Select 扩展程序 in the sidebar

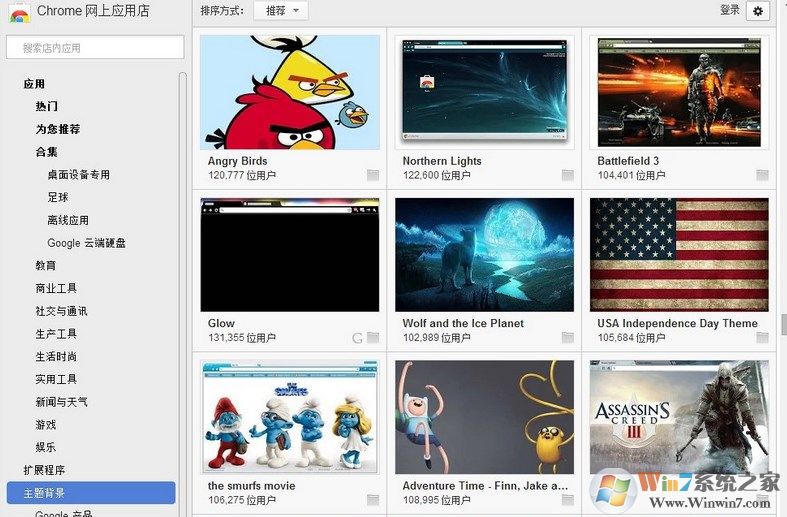tap(44, 470)
